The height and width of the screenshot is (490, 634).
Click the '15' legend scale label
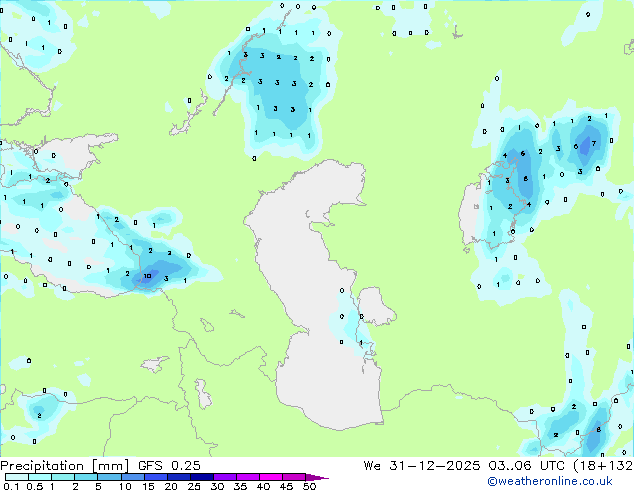tap(148, 486)
